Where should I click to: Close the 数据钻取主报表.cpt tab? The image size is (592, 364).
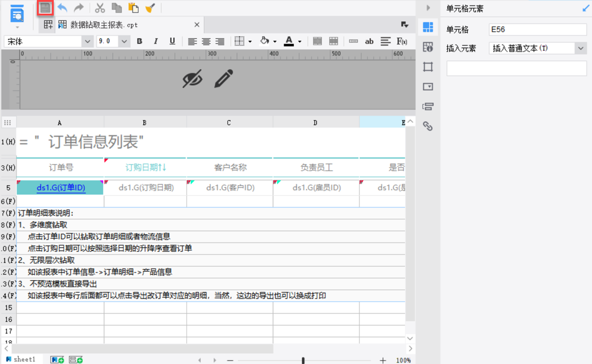click(197, 25)
